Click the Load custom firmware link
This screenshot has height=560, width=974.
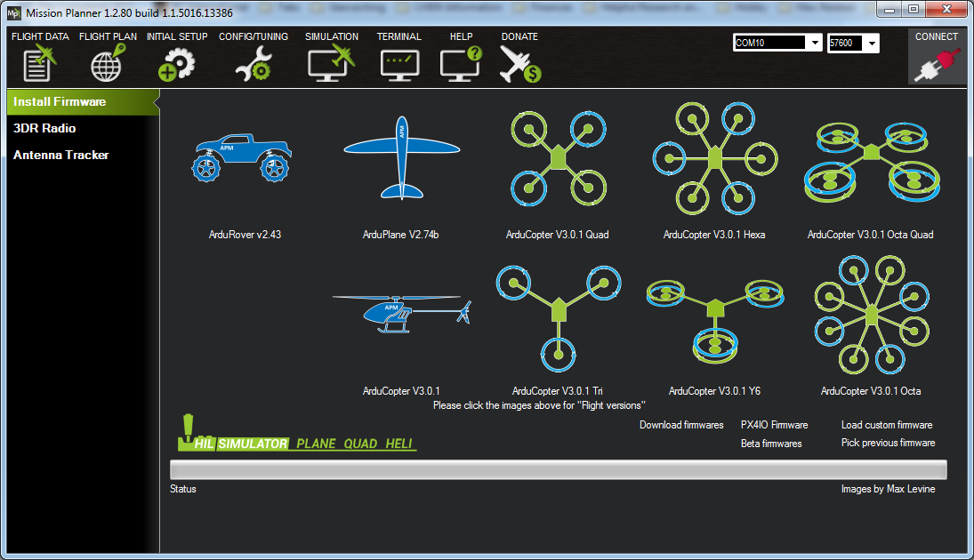887,425
